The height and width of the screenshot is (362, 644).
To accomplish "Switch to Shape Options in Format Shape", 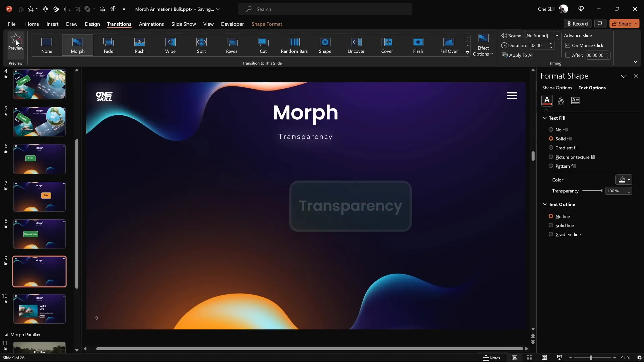I will (557, 88).
